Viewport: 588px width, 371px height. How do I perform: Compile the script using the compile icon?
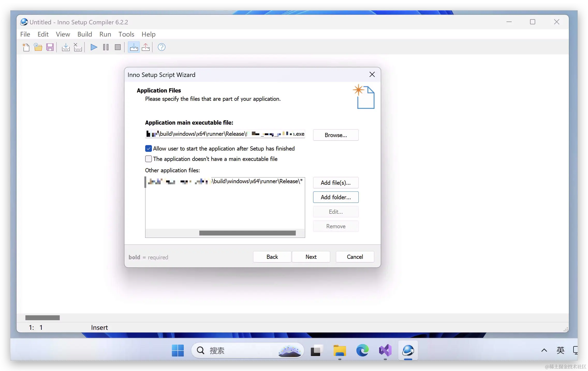[66, 47]
